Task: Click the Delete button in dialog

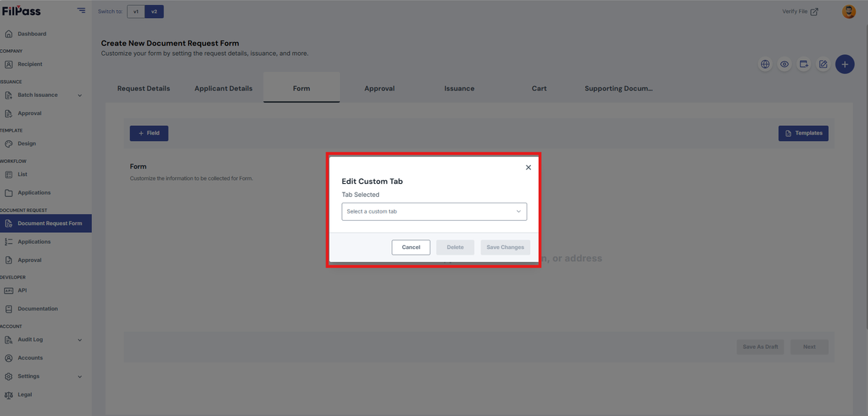Action: (x=455, y=247)
